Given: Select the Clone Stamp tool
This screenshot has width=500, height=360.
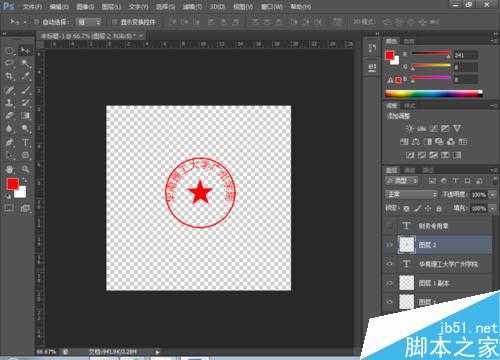Looking at the screenshot, I should (x=9, y=103).
